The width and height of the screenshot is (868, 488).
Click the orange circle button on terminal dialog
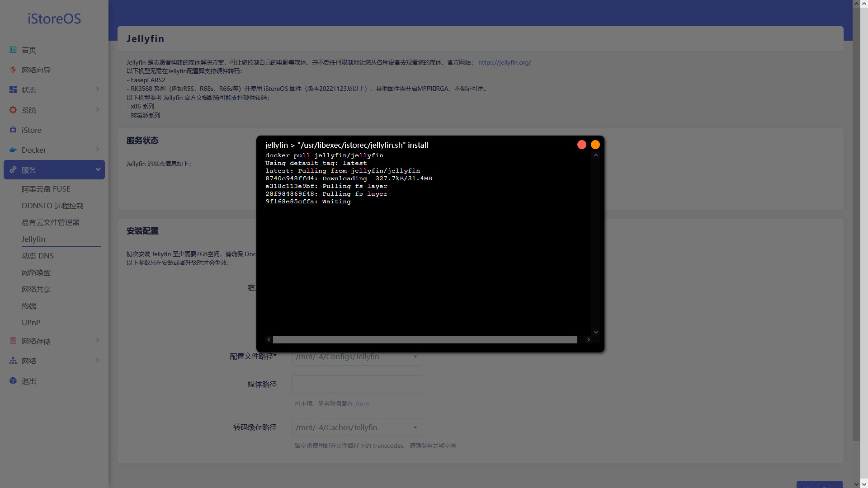coord(595,145)
